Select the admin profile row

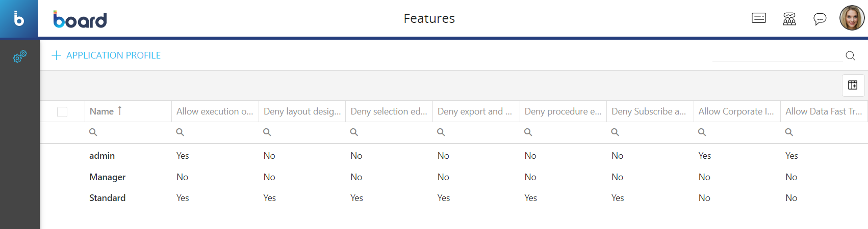(x=102, y=156)
